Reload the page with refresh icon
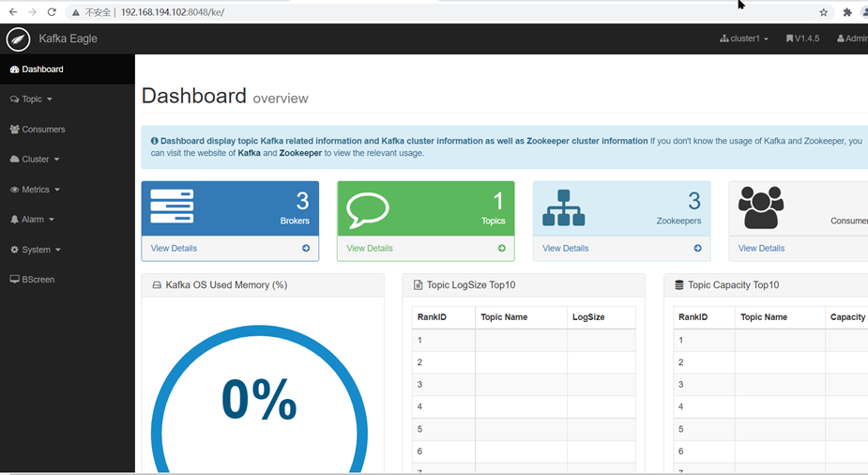The height and width of the screenshot is (475, 868). (x=52, y=12)
